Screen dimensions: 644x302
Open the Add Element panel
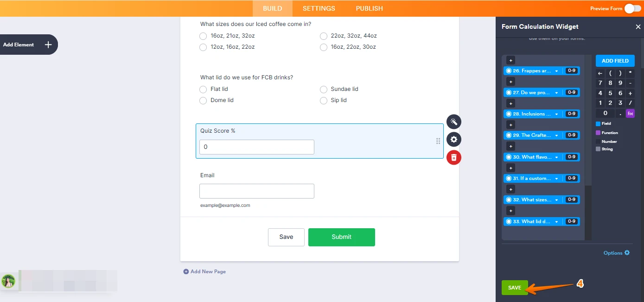coord(29,45)
